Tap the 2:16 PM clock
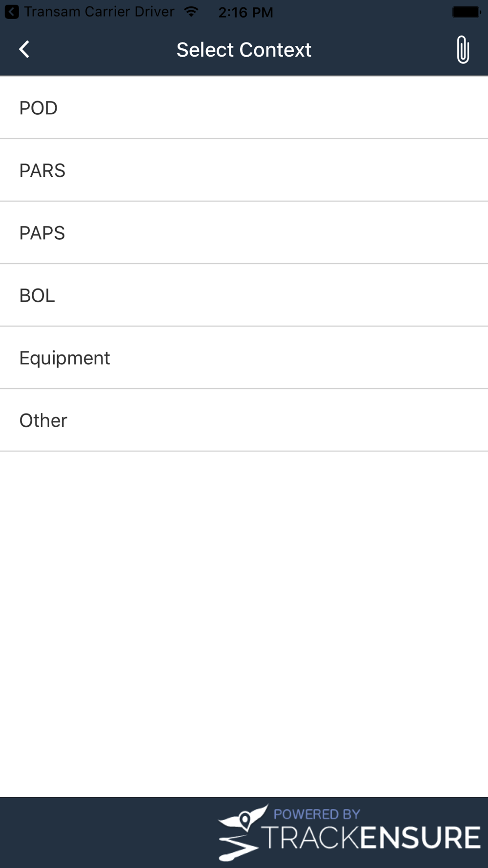 pos(245,12)
